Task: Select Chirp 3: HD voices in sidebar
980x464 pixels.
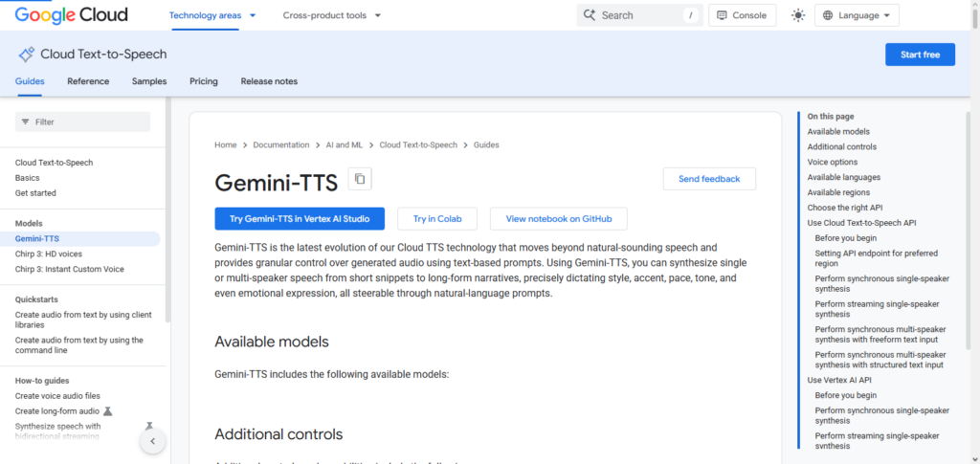Action: coord(49,254)
